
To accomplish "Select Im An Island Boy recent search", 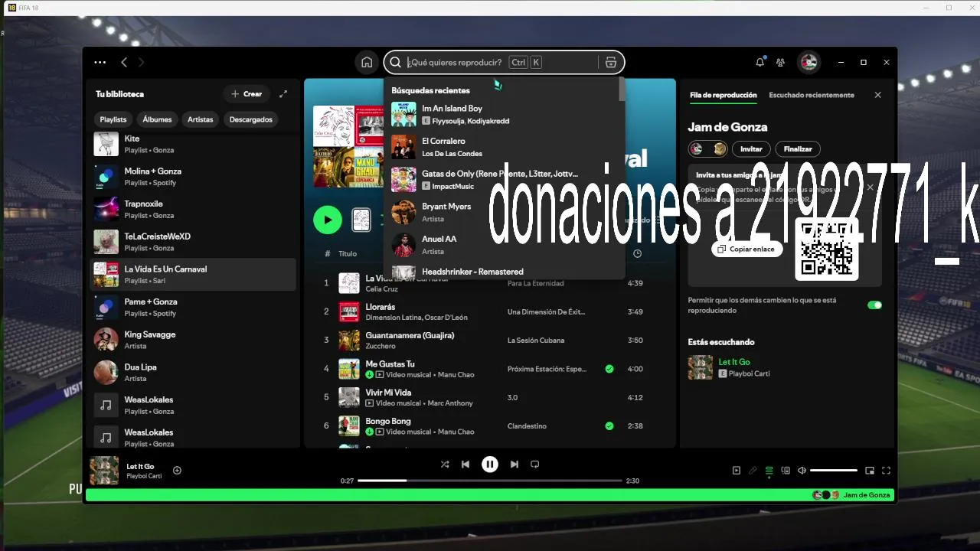I will 504,114.
